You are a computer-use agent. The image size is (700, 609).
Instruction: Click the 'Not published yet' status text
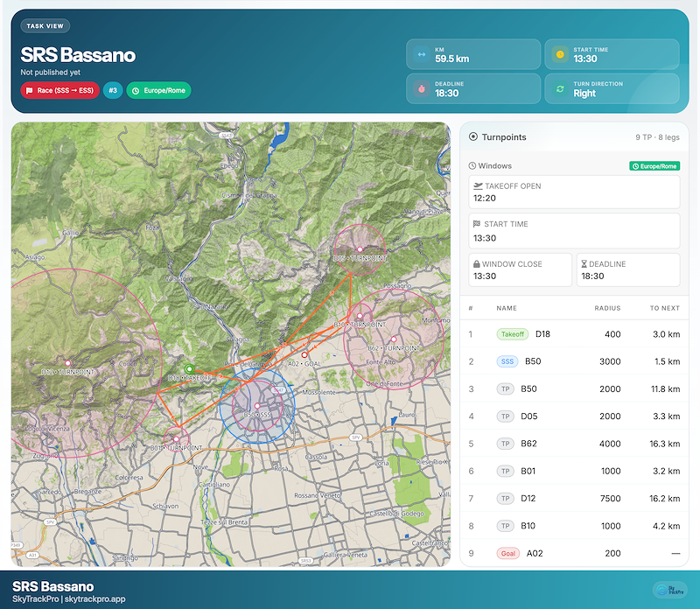(x=51, y=73)
